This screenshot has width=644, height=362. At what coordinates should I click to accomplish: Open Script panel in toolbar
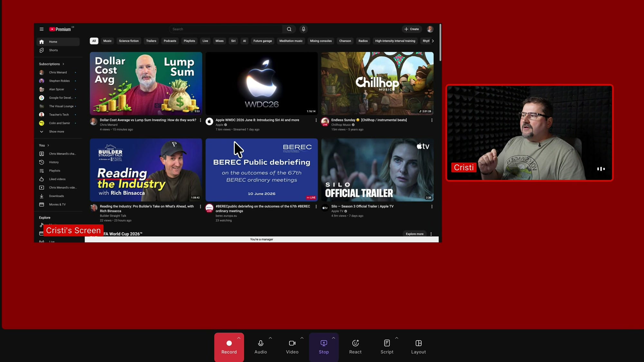[x=387, y=347]
